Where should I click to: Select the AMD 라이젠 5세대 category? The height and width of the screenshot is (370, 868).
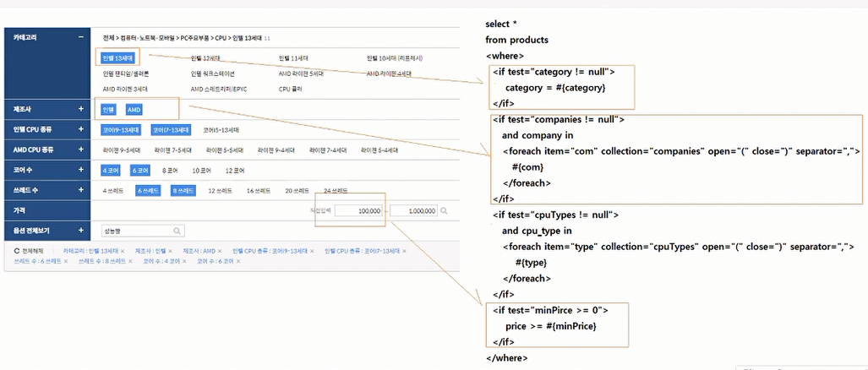coord(301,73)
